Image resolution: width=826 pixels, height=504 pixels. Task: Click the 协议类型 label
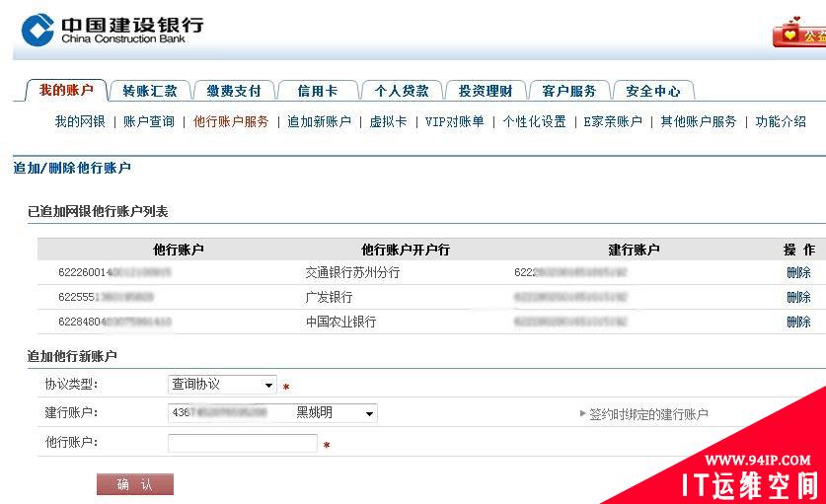point(71,385)
